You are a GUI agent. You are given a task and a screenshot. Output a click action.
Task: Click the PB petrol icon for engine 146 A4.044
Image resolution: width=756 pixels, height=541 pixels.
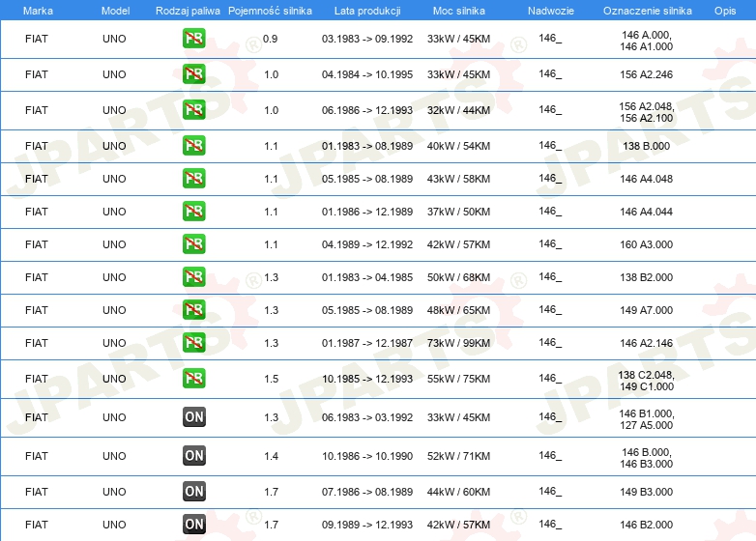click(193, 211)
